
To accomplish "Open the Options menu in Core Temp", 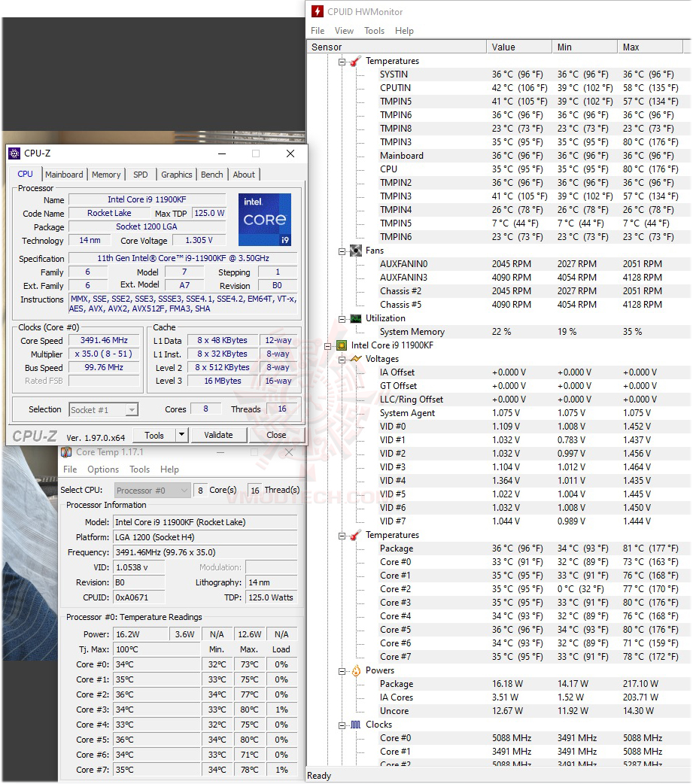I will tap(103, 469).
